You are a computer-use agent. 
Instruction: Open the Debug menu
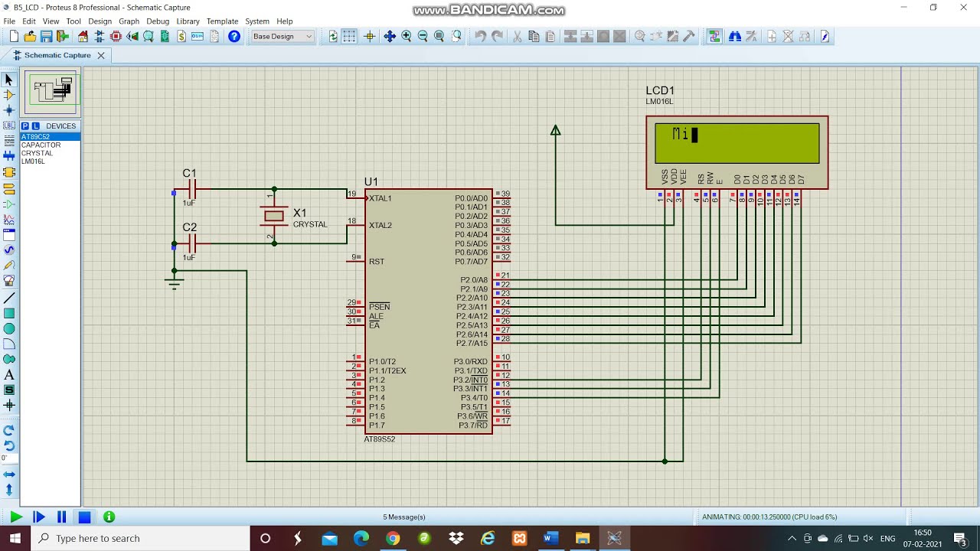[158, 21]
